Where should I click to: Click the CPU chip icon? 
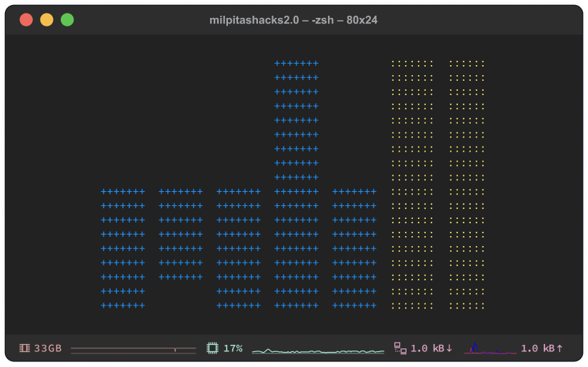pos(212,348)
